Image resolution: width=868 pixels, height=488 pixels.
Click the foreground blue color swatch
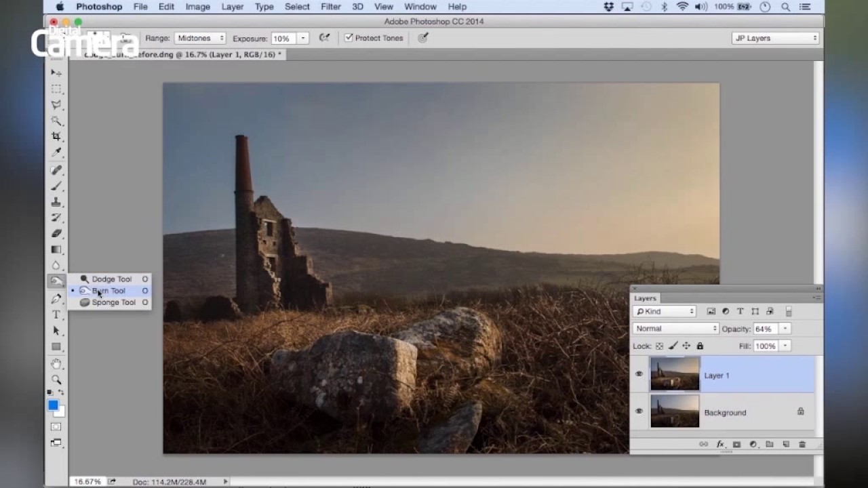click(53, 405)
